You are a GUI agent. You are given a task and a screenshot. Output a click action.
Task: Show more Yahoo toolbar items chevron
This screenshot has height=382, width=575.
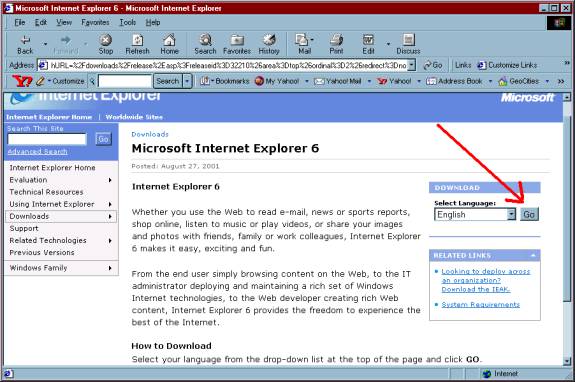click(561, 81)
